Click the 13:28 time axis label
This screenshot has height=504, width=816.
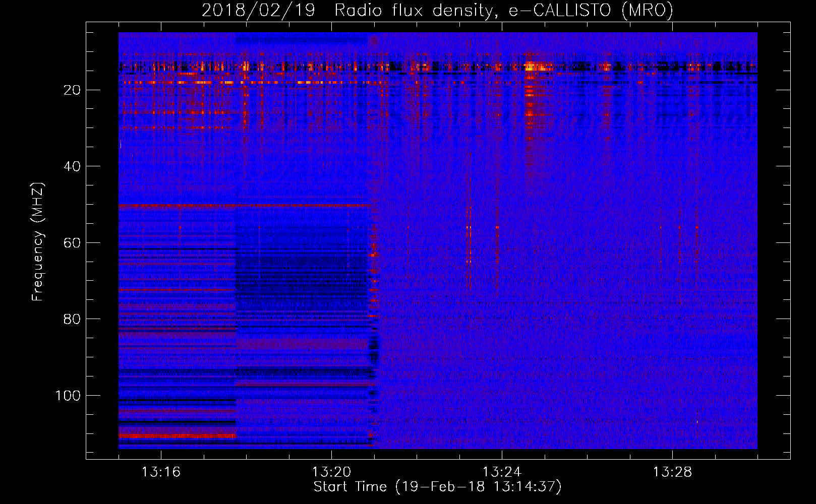click(672, 472)
